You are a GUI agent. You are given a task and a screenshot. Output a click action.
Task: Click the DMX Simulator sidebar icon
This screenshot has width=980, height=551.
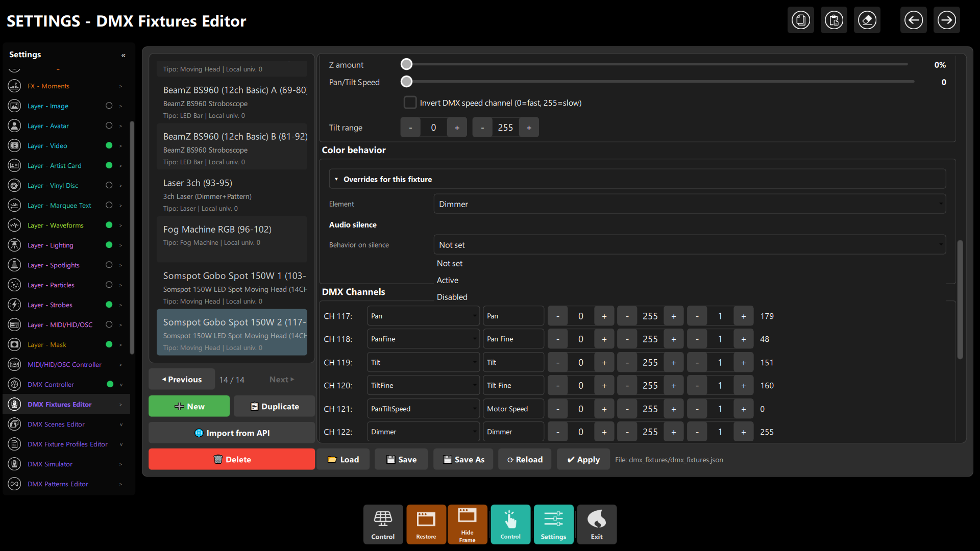pyautogui.click(x=15, y=464)
